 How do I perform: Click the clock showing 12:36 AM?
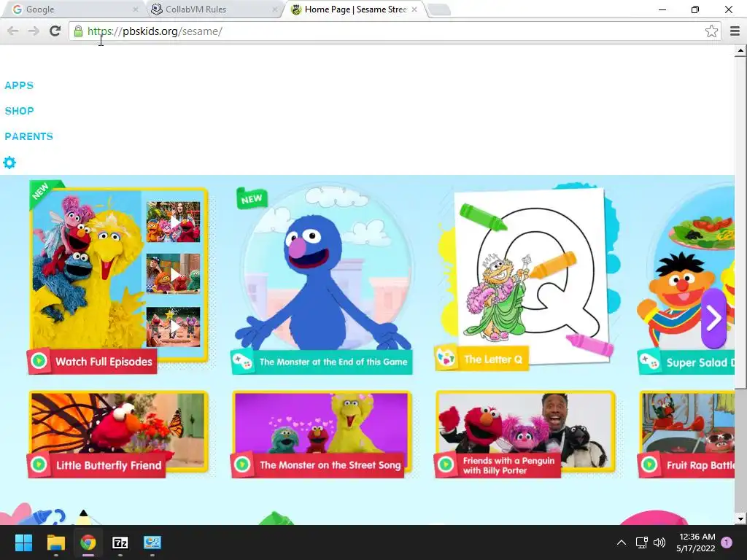697,537
